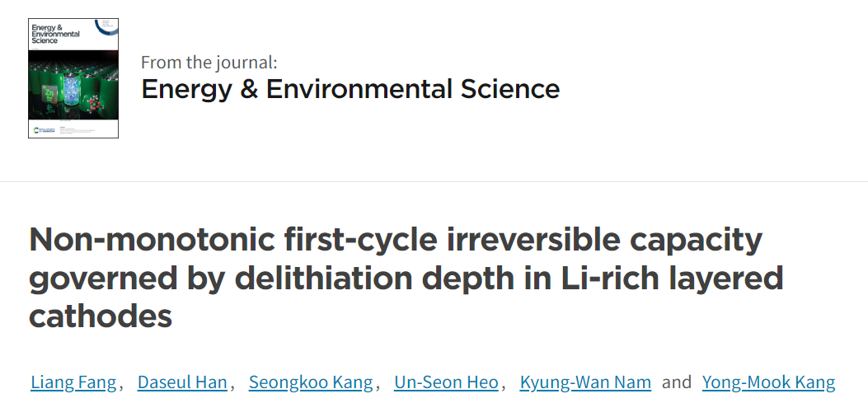The width and height of the screenshot is (868, 417).
Task: Open Kyung-Wan Nam author link
Action: coord(585,382)
